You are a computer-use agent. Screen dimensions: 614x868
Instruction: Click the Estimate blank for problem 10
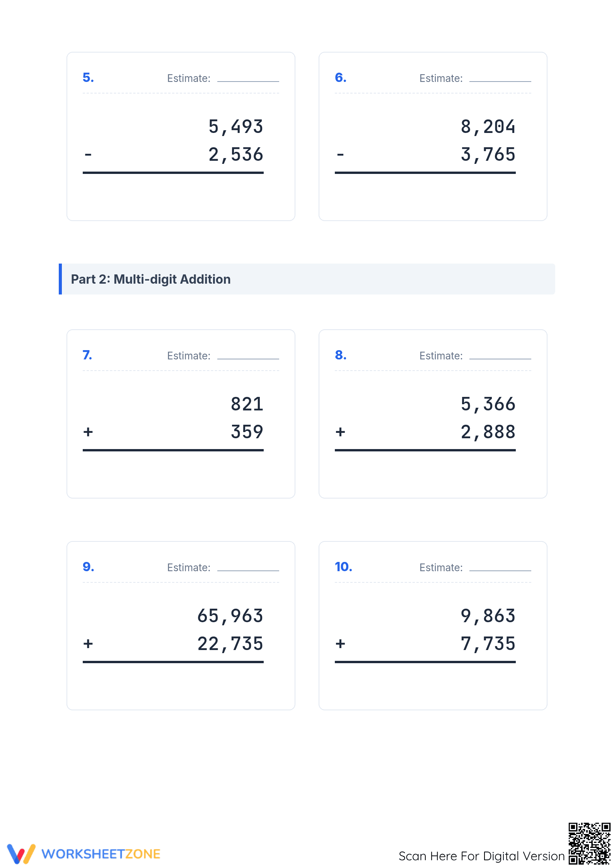tap(500, 567)
